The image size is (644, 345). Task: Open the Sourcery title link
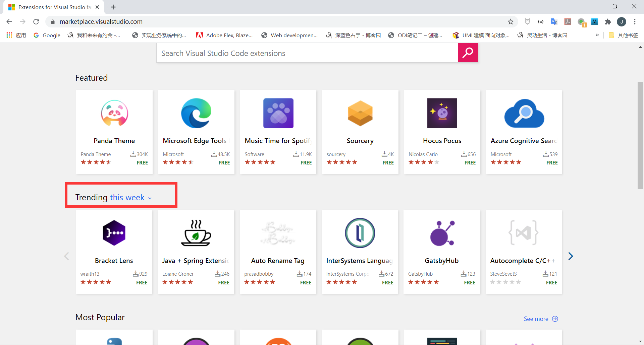[360, 141]
